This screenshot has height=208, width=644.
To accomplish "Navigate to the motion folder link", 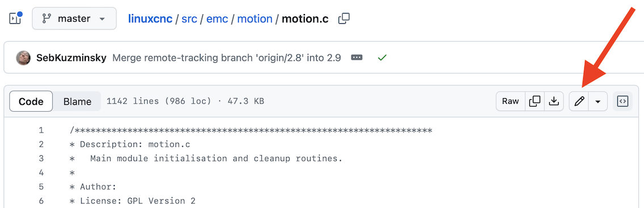I will pyautogui.click(x=254, y=19).
